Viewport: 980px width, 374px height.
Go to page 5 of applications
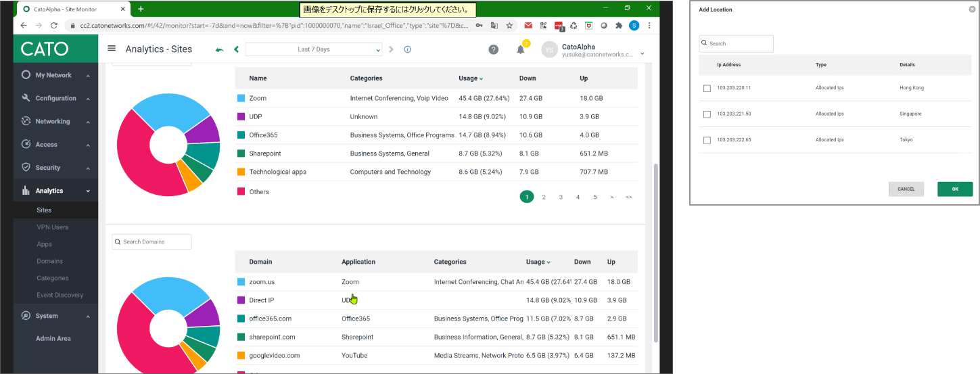click(x=595, y=197)
